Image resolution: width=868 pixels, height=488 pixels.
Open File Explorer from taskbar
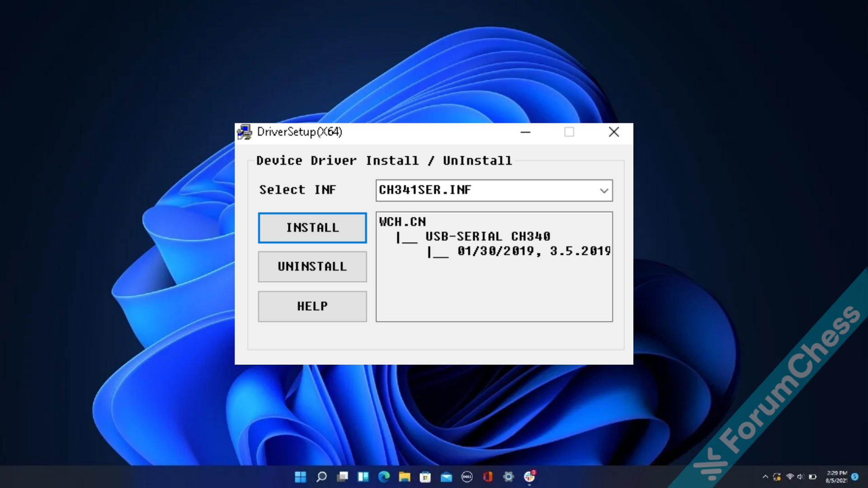405,477
